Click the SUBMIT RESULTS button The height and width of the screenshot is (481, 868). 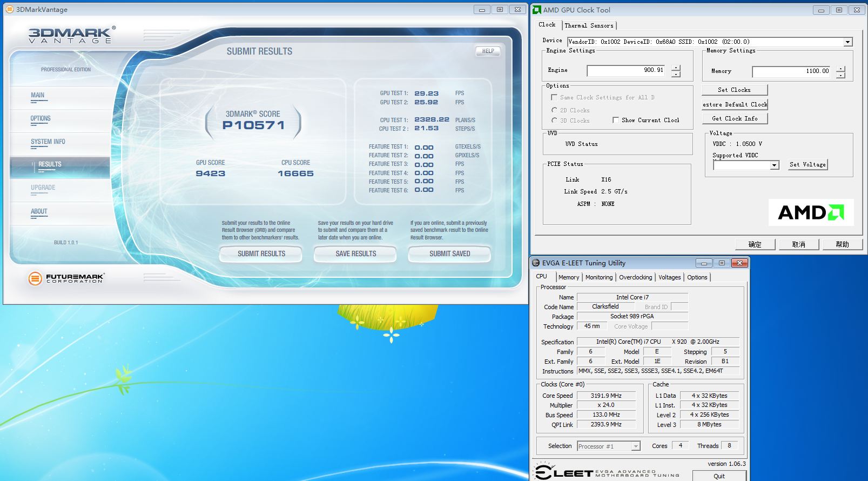(x=261, y=253)
